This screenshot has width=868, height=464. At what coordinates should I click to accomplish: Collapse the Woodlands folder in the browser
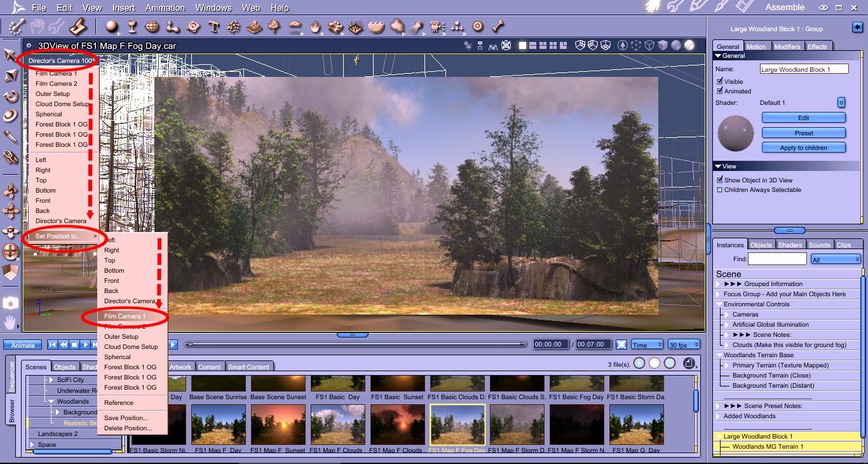tap(52, 402)
